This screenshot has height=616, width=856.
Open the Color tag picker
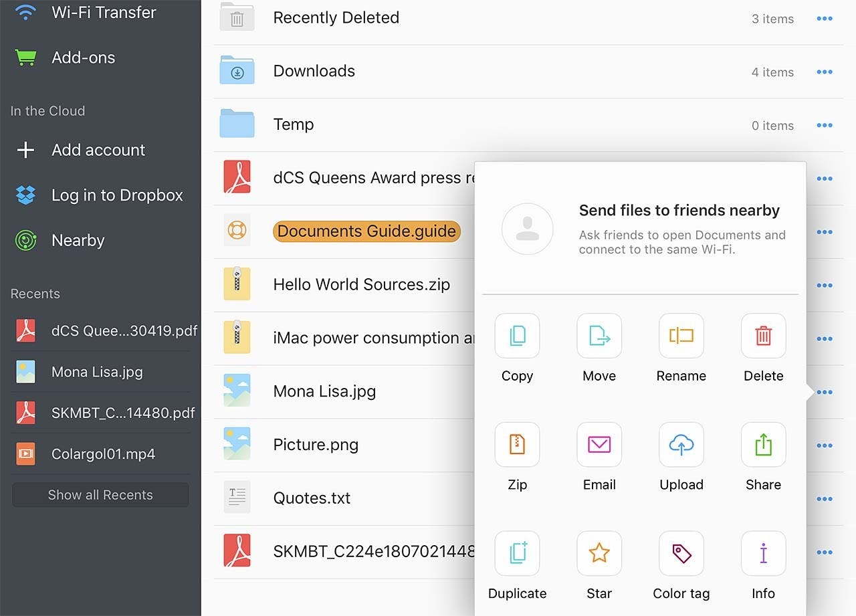tap(681, 553)
